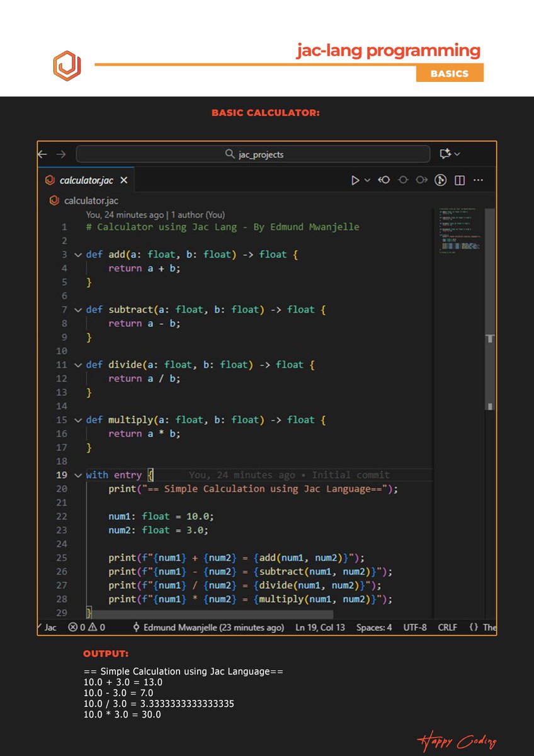Open the More Actions ellipsis menu

[479, 180]
